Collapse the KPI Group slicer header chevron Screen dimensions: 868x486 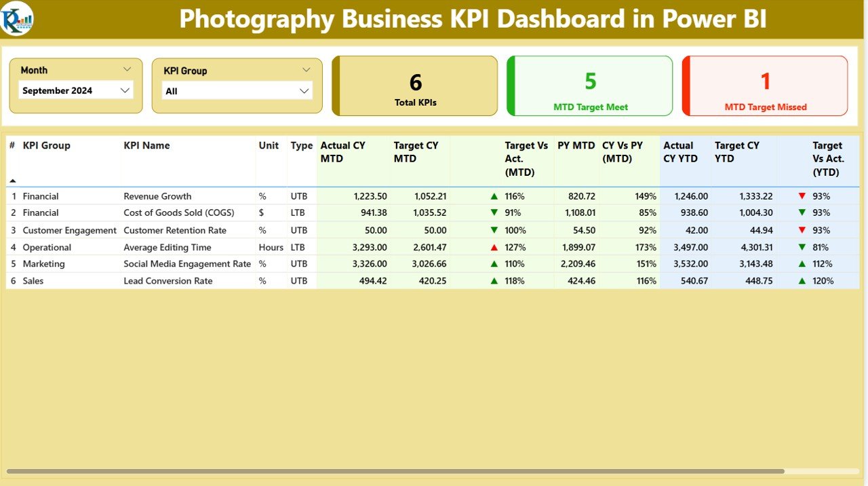307,69
